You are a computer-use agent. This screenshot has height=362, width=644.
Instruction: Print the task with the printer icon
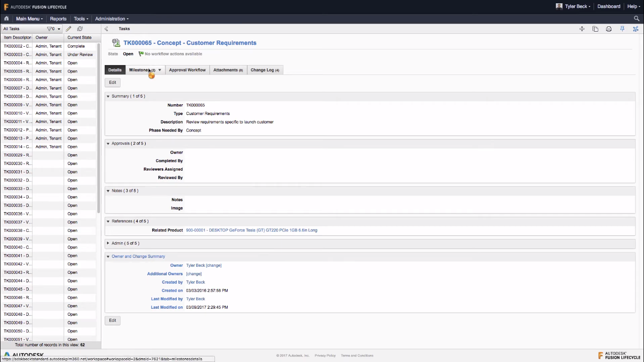pyautogui.click(x=609, y=29)
